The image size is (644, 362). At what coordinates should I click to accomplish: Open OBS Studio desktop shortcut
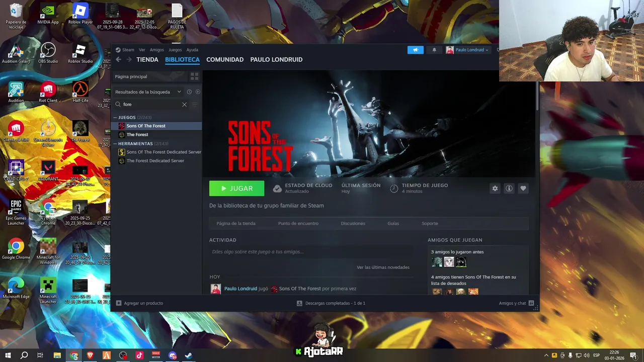(x=48, y=53)
